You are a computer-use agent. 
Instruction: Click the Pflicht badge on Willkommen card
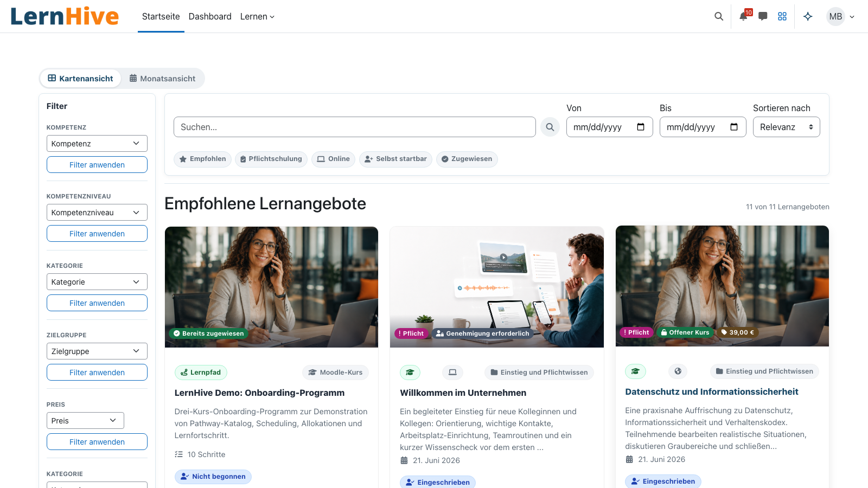pyautogui.click(x=411, y=333)
